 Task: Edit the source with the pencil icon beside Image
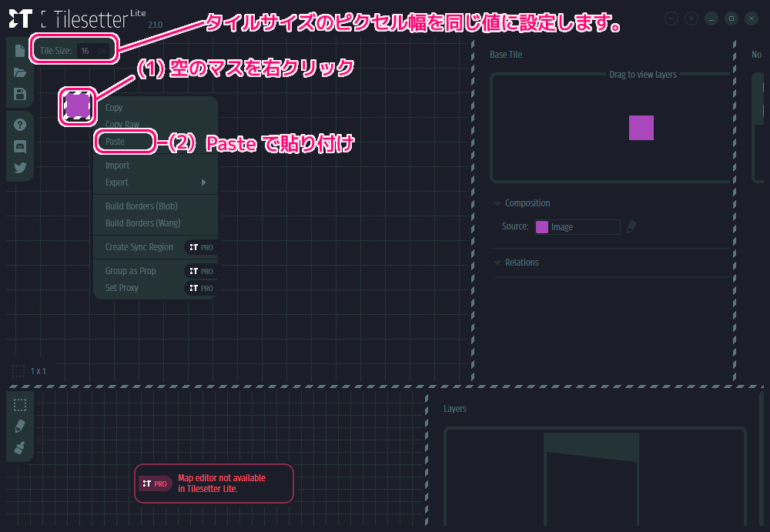(x=633, y=226)
